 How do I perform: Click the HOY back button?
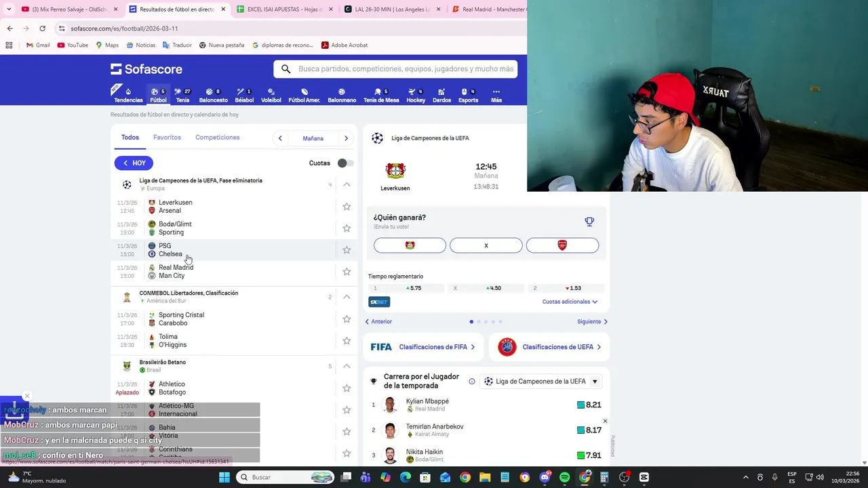(x=134, y=163)
